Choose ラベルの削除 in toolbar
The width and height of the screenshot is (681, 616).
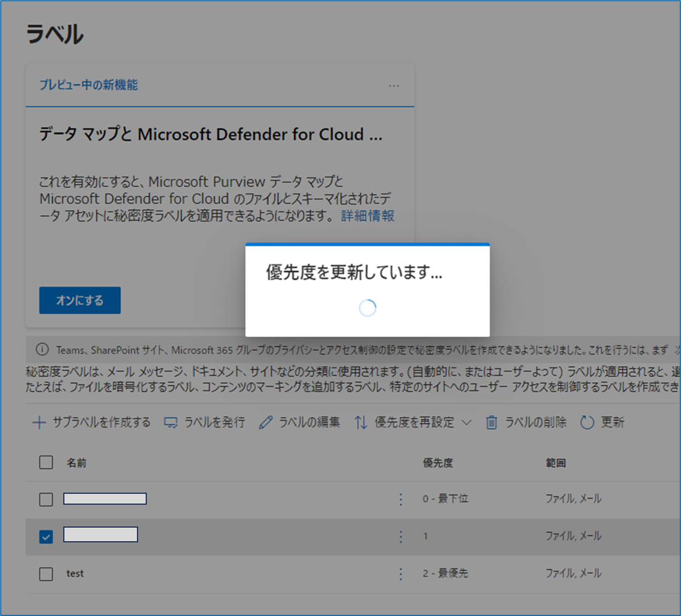click(535, 422)
